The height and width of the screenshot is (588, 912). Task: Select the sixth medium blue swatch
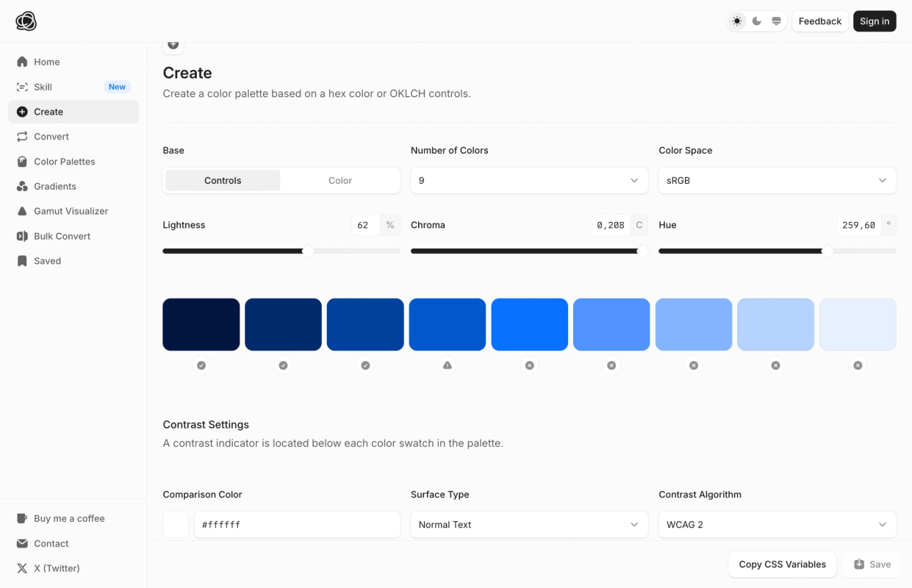point(611,324)
